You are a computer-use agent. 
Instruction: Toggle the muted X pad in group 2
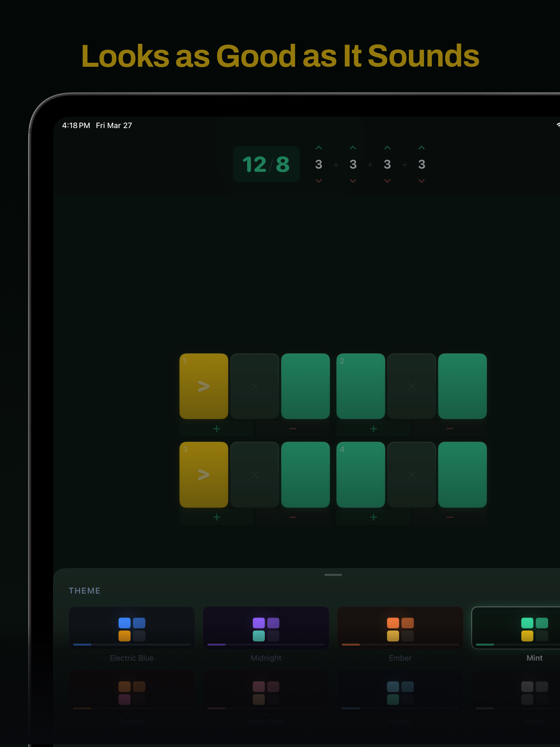coord(412,386)
